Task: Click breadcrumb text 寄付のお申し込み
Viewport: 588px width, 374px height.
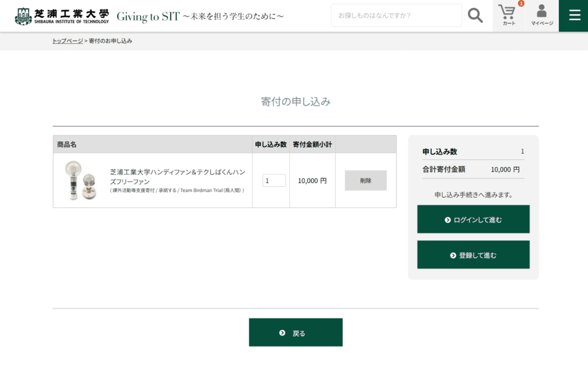Action: pyautogui.click(x=110, y=41)
